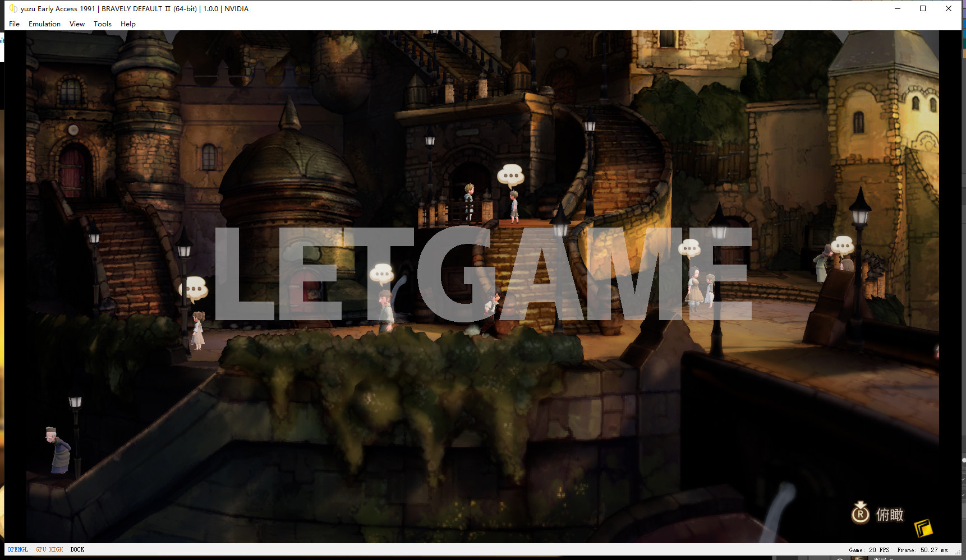Toggle the OPENGL renderer in the status bar

17,549
